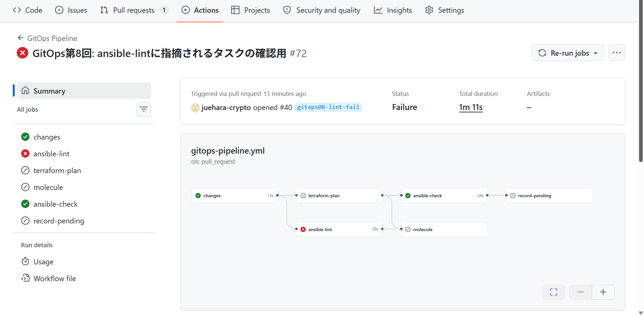Click the 1m 11s total duration link
Viewport: 644px width, 316px height.
[471, 107]
